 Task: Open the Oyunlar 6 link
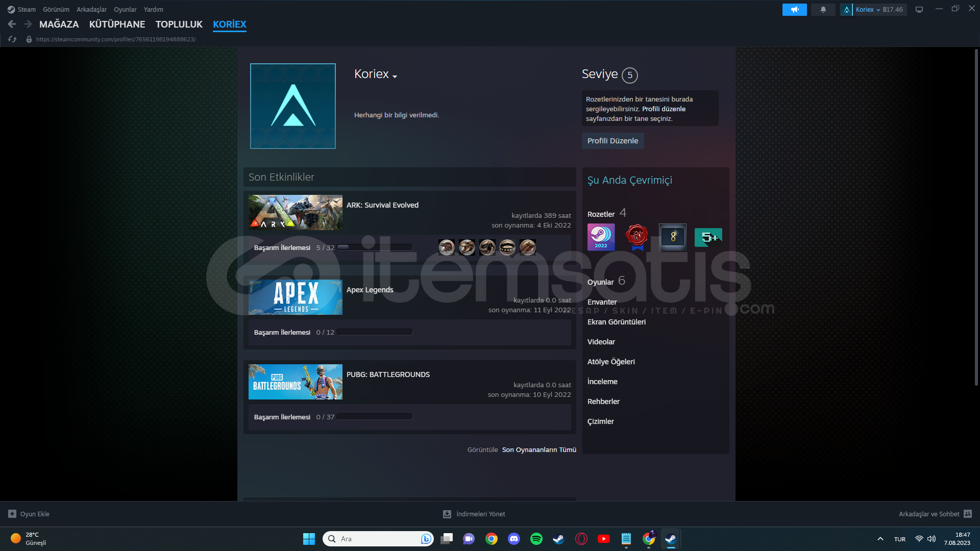click(606, 282)
